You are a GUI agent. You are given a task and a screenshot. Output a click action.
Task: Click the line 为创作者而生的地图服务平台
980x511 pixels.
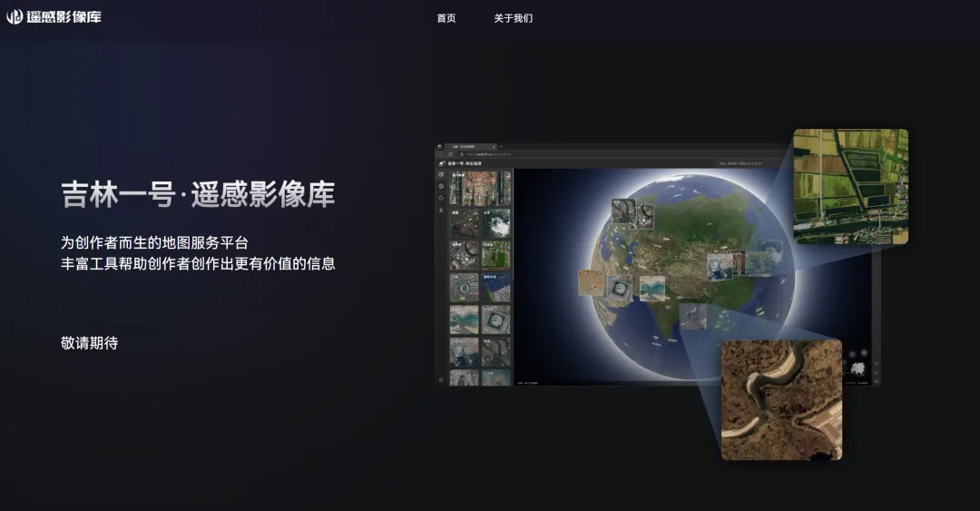(x=154, y=242)
